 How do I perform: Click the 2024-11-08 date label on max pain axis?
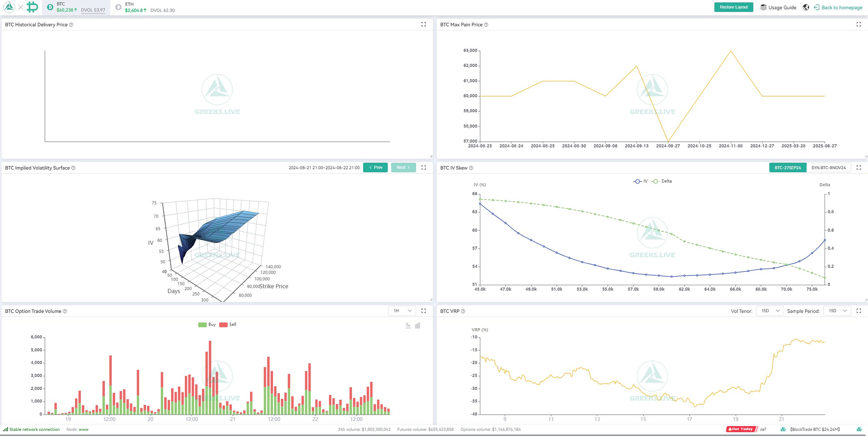[731, 146]
